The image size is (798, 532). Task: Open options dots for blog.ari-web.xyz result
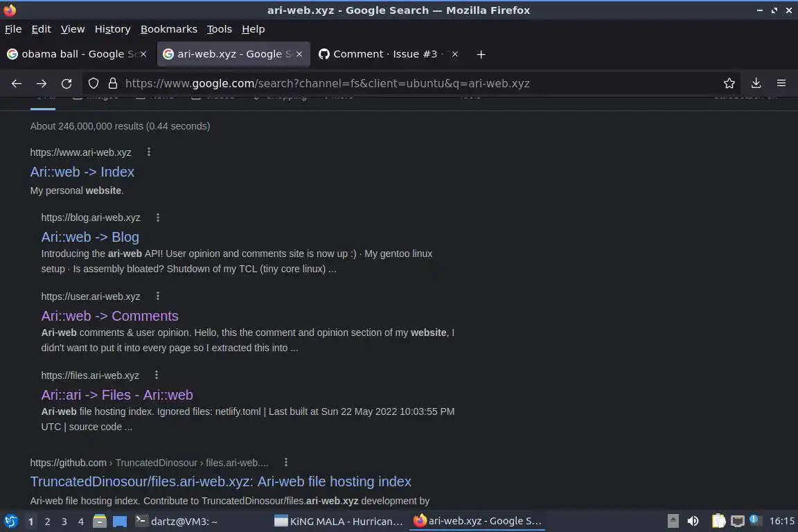tap(158, 218)
